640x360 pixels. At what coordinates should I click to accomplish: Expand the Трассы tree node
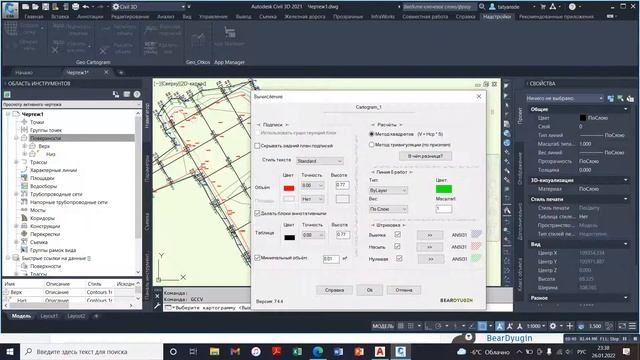[16, 162]
